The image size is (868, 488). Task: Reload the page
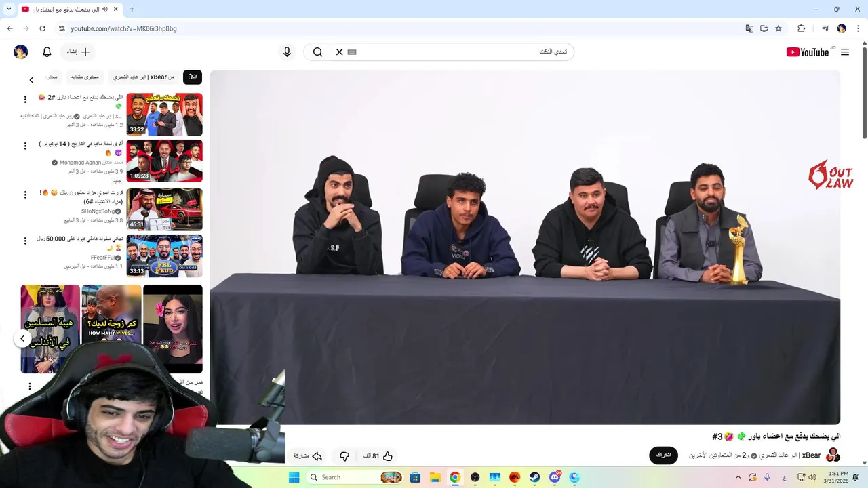click(42, 28)
